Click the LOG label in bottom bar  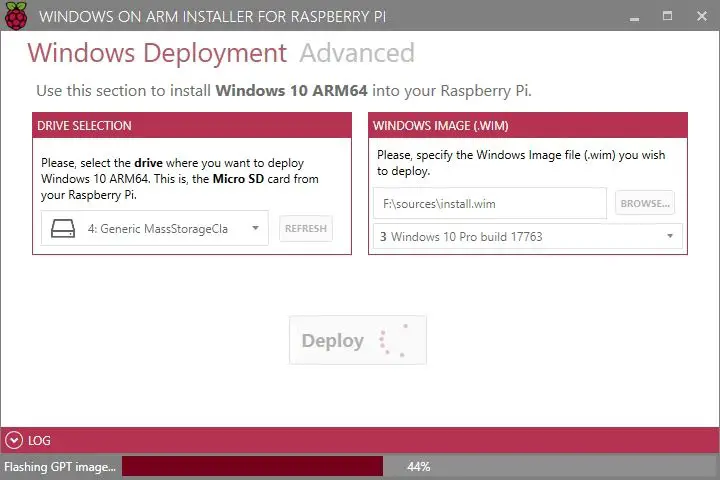point(39,440)
